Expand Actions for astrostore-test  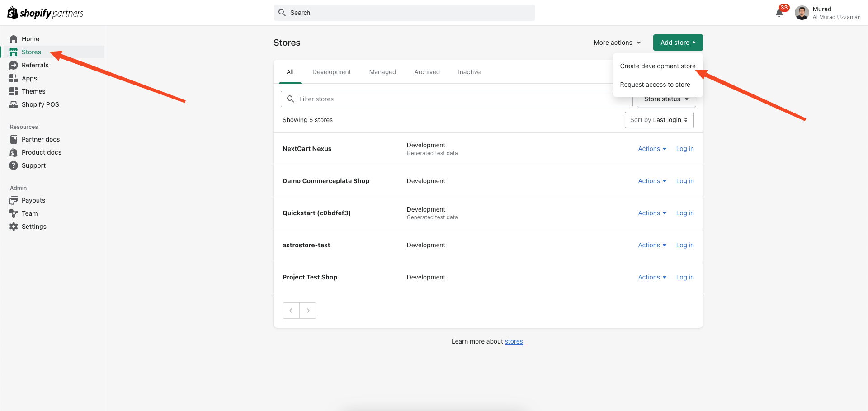click(652, 245)
